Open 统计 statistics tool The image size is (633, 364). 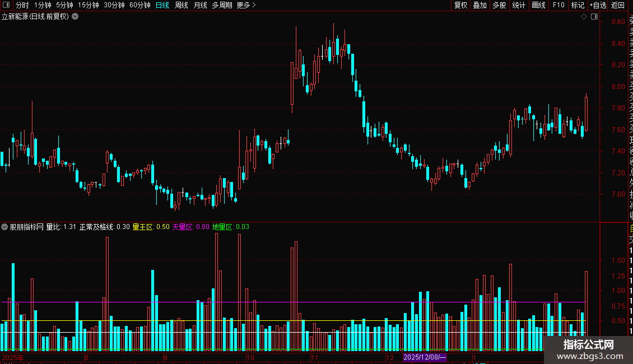pyautogui.click(x=519, y=5)
